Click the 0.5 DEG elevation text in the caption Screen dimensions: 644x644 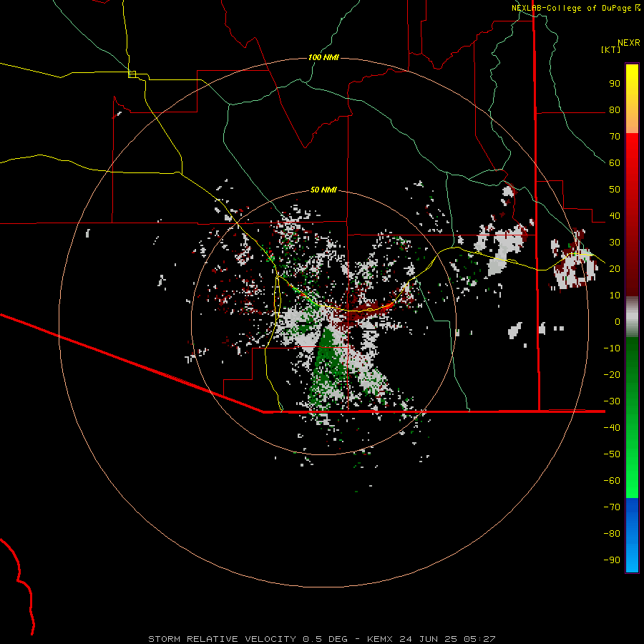pos(326,639)
